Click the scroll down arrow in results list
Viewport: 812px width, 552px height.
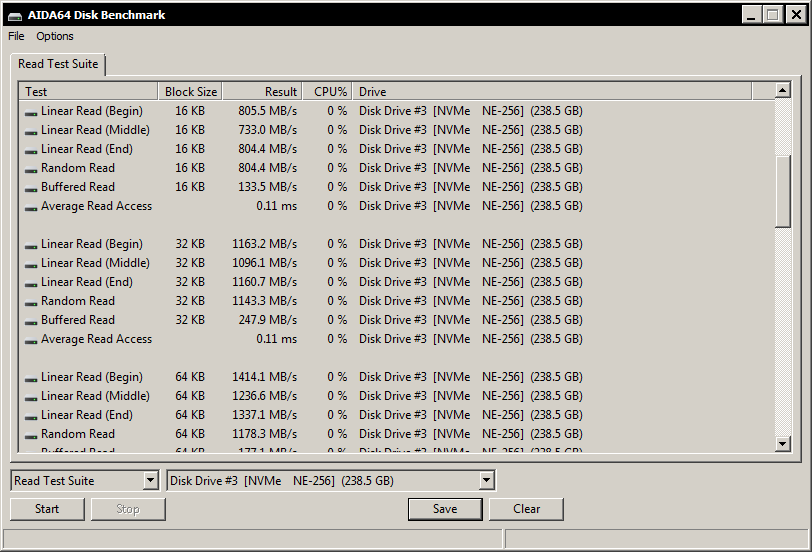pyautogui.click(x=783, y=444)
